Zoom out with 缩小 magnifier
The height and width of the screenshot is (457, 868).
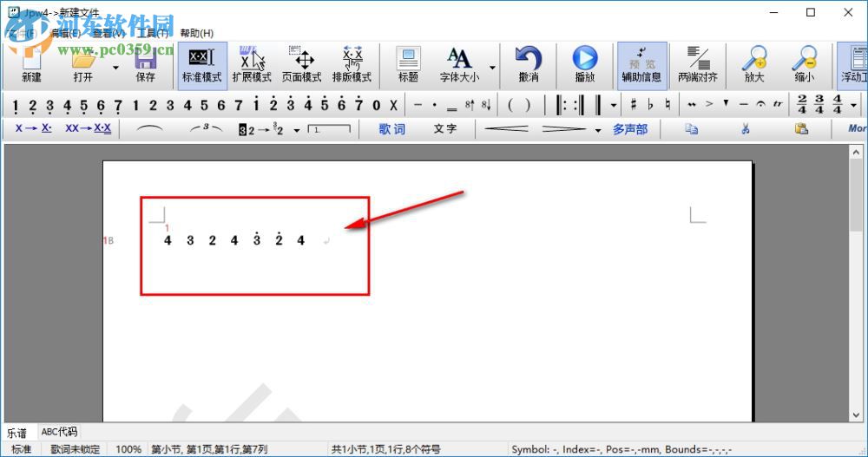pos(805,65)
